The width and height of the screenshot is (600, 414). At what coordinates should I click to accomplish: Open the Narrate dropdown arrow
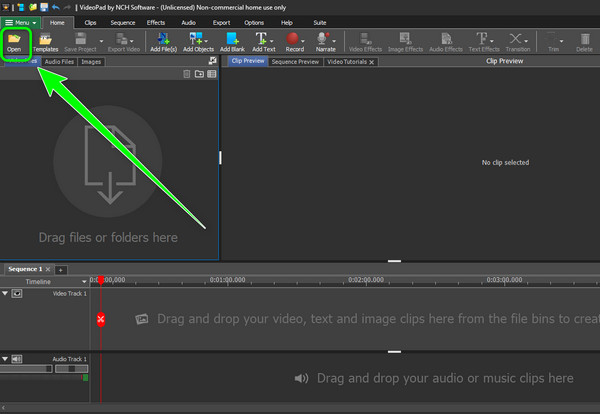pos(334,41)
